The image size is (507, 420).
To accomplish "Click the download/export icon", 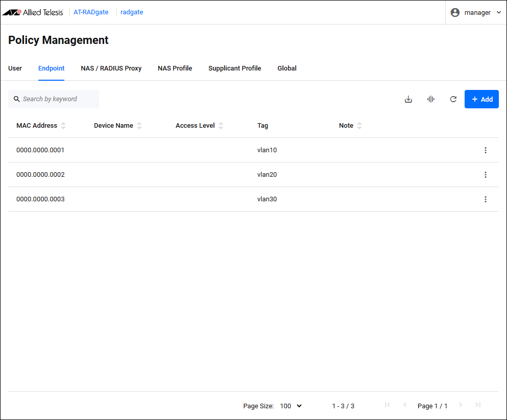I will pyautogui.click(x=408, y=99).
